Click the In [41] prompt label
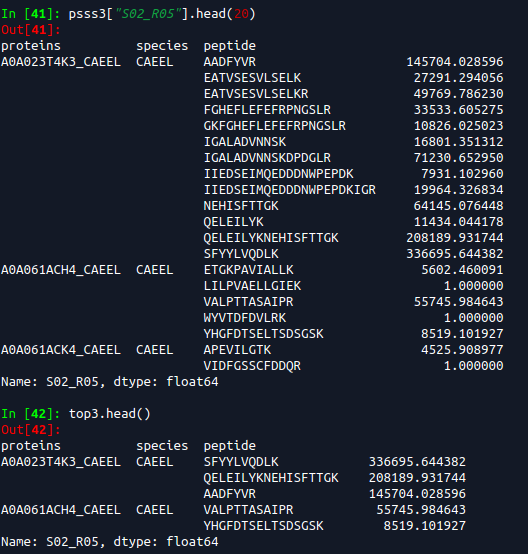528x554 pixels. click(x=31, y=14)
